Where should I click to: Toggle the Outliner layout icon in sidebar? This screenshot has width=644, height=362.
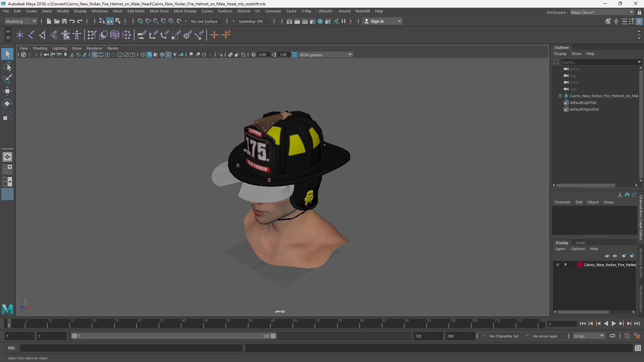click(x=7, y=194)
